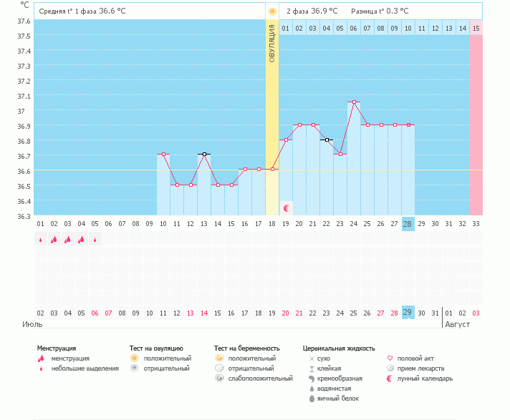Click the menstruation drops icon on day 02
The height and width of the screenshot is (420, 510).
click(x=54, y=240)
